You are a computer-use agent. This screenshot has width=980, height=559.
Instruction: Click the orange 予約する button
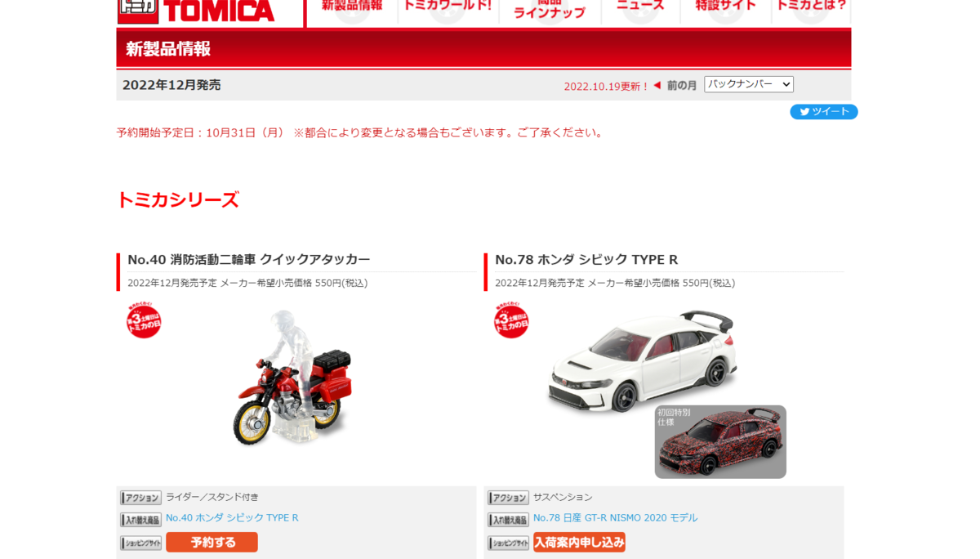pos(212,542)
